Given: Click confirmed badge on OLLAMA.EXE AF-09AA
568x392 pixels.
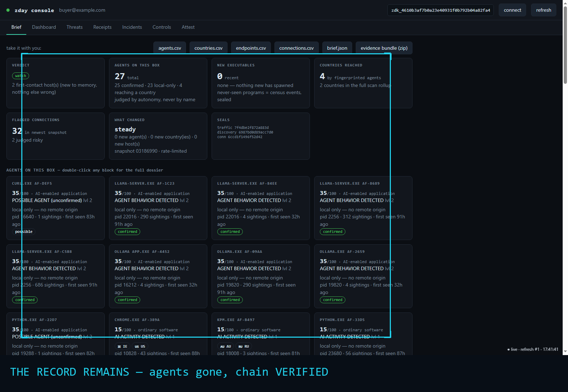Looking at the screenshot, I should (x=230, y=300).
